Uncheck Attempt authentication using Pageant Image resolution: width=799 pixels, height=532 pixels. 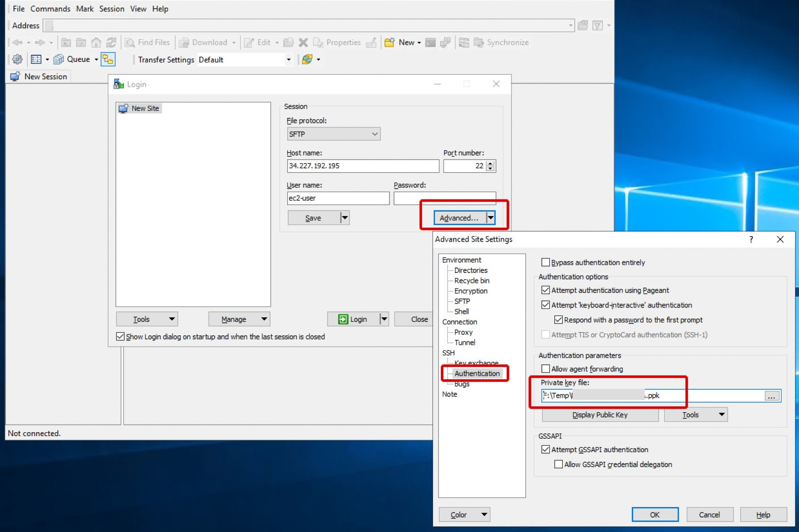(546, 290)
